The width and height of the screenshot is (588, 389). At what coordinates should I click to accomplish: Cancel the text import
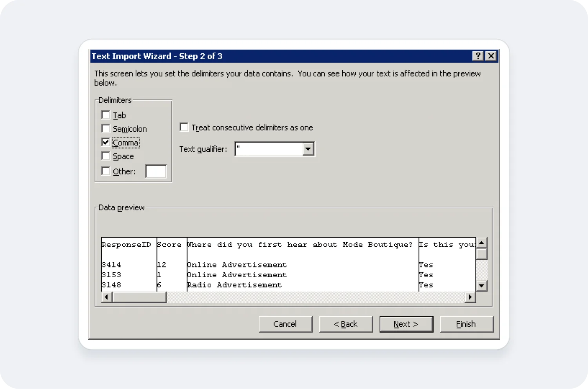[285, 324]
